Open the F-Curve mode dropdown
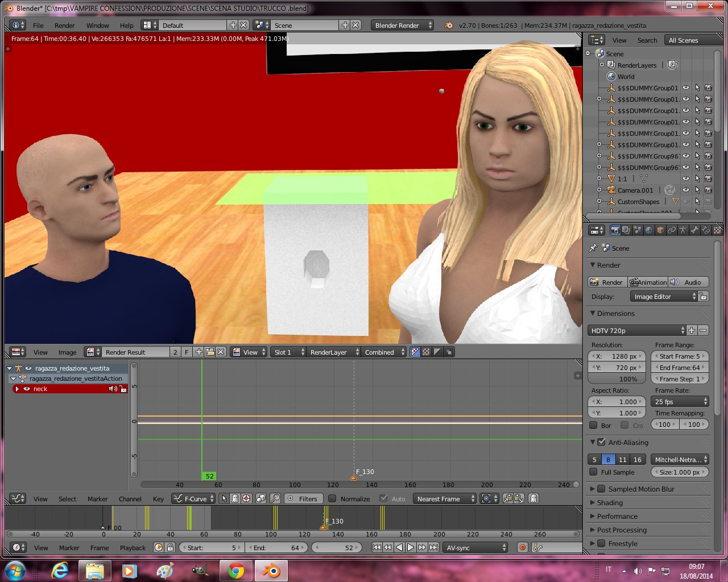The height and width of the screenshot is (582, 728). (x=193, y=498)
